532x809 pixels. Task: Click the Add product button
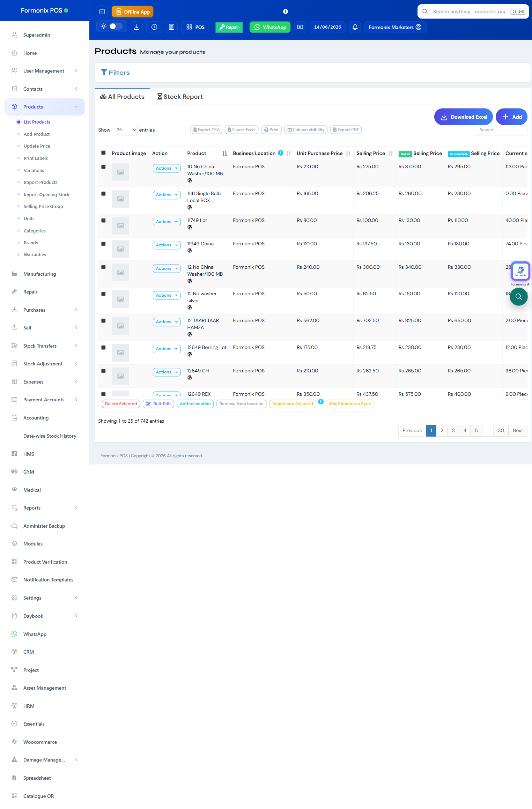[511, 117]
